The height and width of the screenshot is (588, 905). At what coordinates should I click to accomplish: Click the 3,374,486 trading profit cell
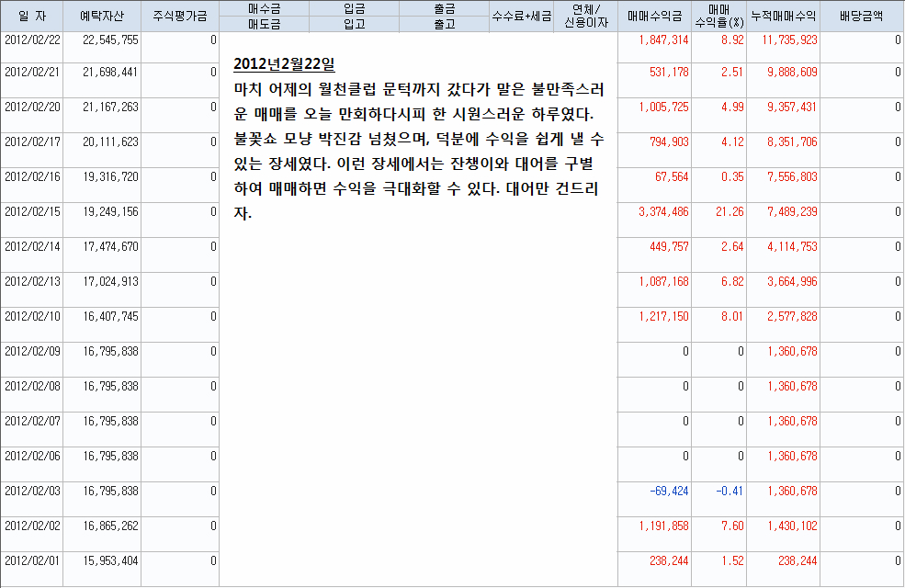coord(663,211)
